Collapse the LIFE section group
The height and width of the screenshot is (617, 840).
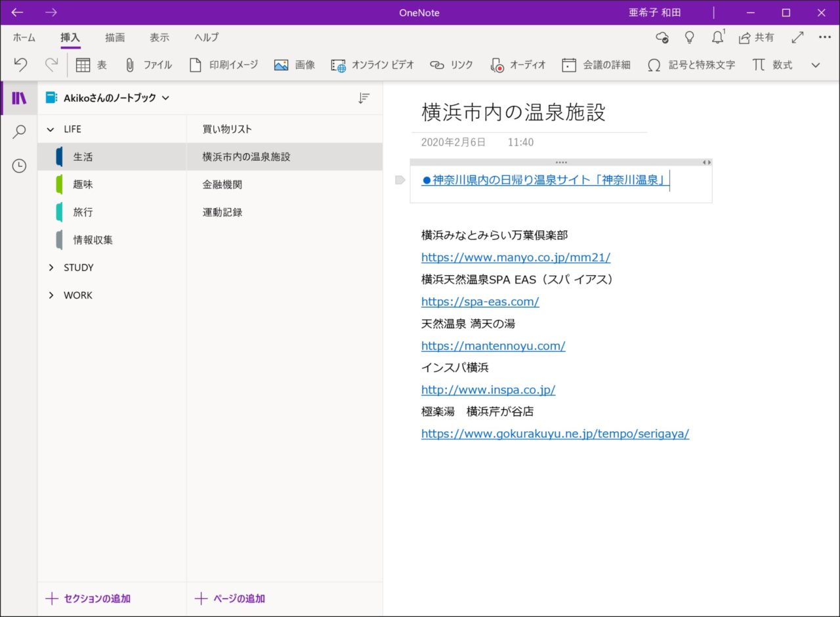[x=51, y=129]
